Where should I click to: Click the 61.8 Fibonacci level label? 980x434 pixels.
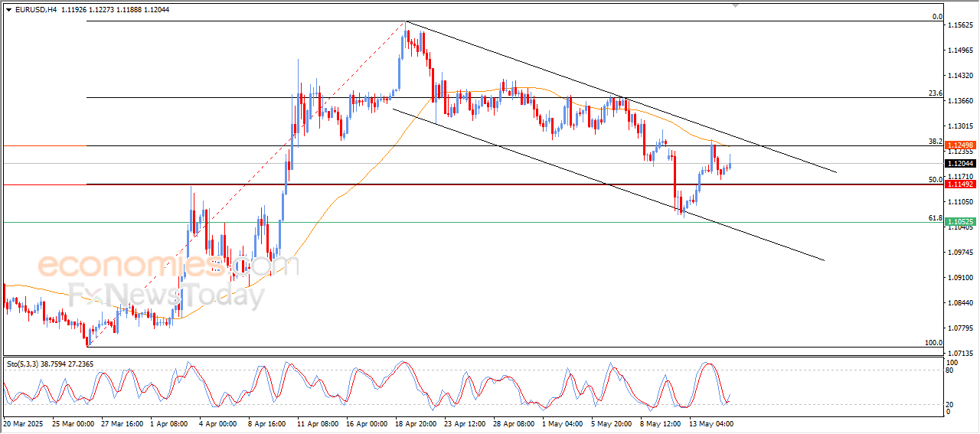point(935,218)
